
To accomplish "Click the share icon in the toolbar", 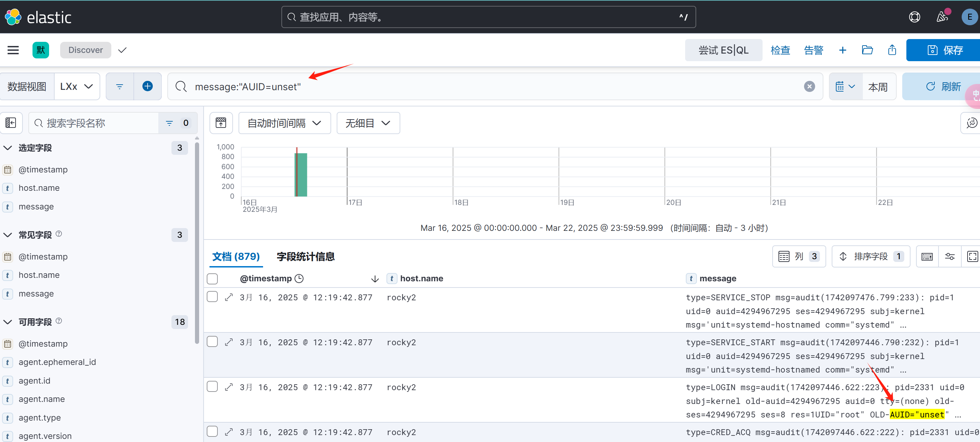I will coord(892,50).
